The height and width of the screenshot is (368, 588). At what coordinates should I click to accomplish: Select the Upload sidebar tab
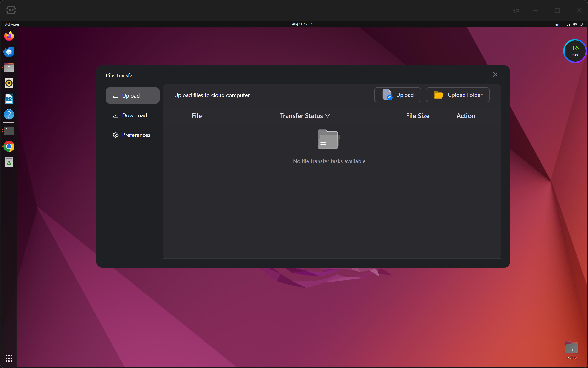click(133, 95)
